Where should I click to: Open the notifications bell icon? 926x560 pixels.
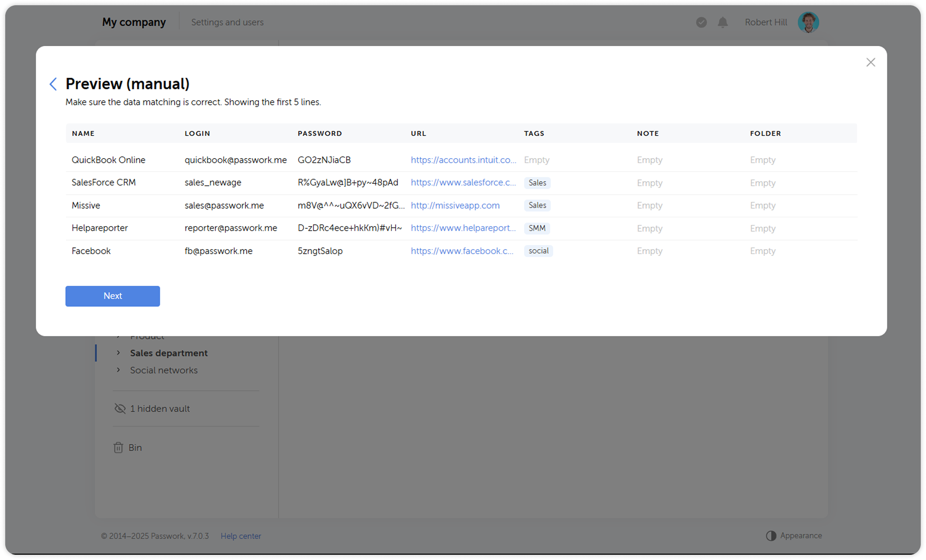point(723,22)
